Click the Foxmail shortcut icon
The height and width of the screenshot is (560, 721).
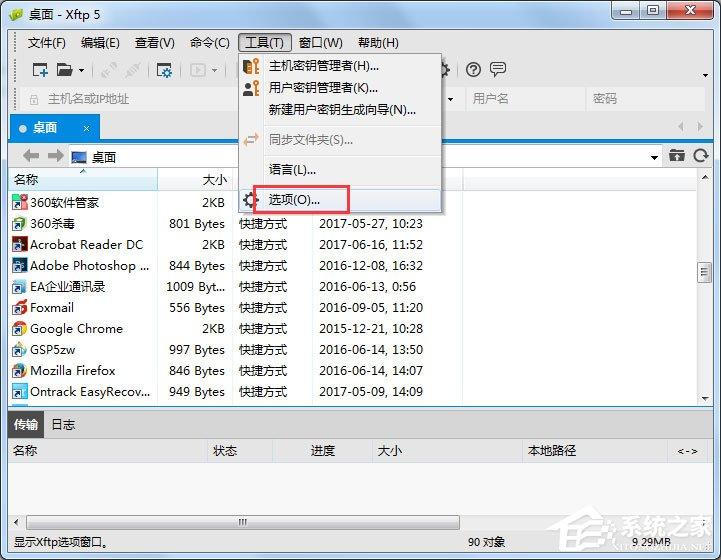point(19,308)
